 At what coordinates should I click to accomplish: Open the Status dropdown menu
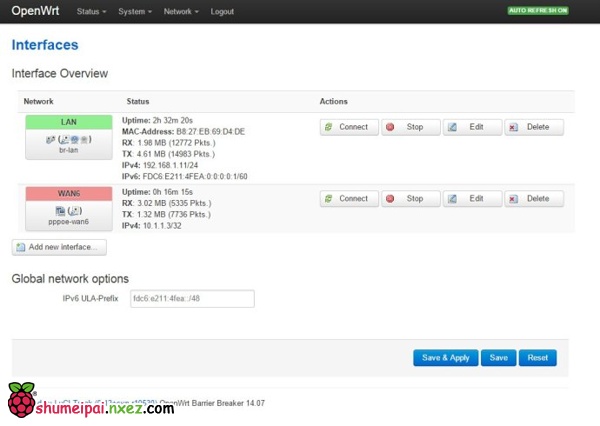tap(91, 11)
